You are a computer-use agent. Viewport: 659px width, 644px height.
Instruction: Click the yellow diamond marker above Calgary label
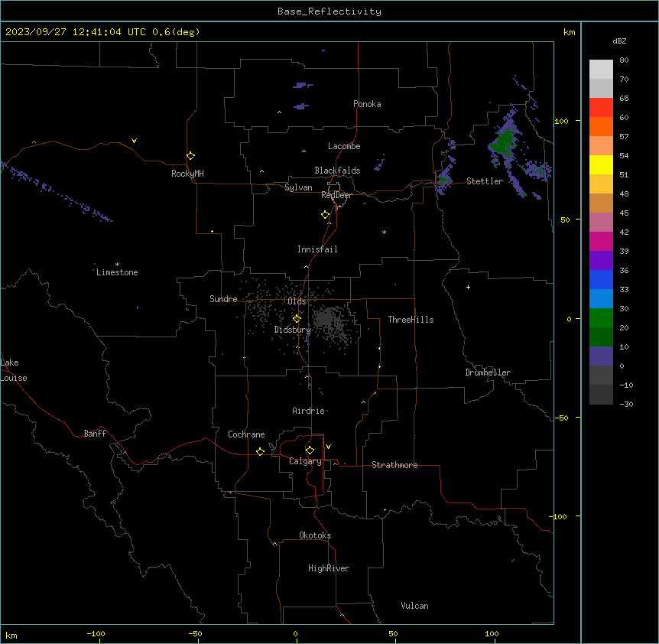pyautogui.click(x=310, y=450)
